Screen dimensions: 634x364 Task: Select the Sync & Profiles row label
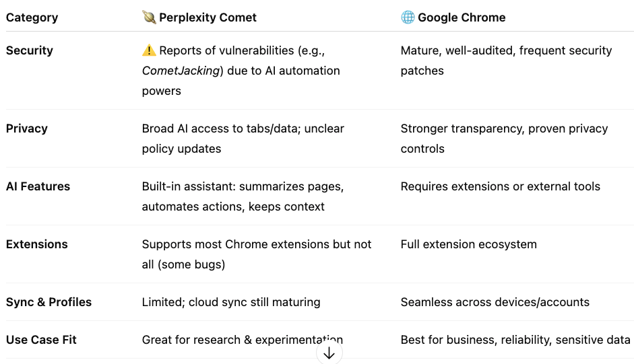(49, 302)
